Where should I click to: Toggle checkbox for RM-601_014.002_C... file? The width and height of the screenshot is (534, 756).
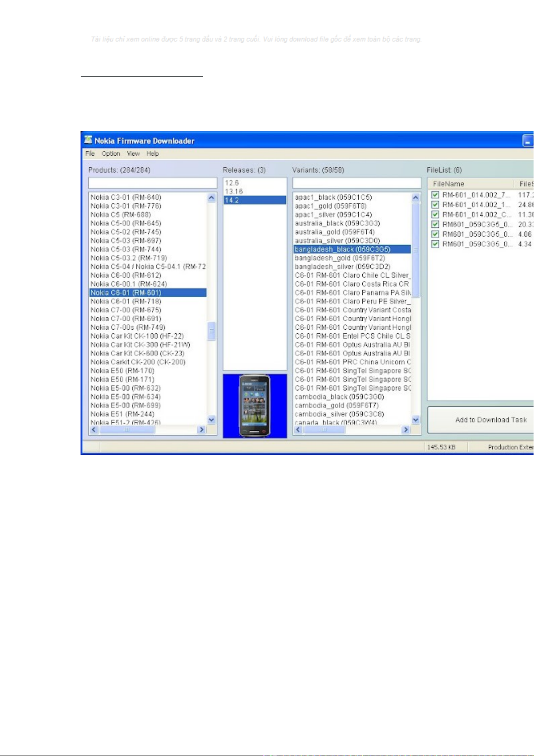(x=435, y=214)
